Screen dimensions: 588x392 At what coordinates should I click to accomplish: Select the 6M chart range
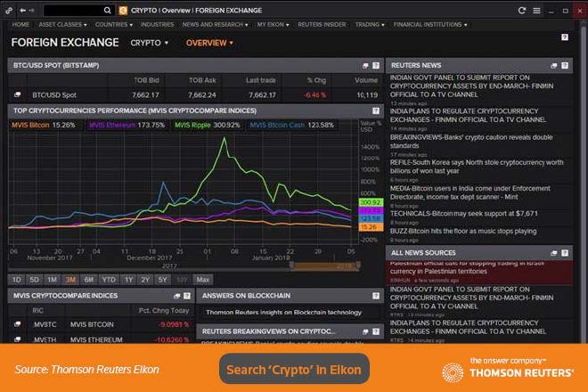89,280
